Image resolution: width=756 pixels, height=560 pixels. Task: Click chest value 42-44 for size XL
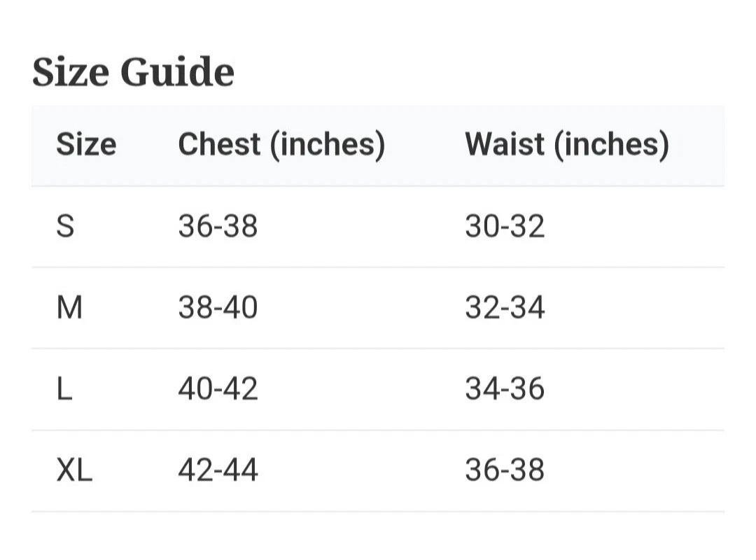[x=218, y=470]
